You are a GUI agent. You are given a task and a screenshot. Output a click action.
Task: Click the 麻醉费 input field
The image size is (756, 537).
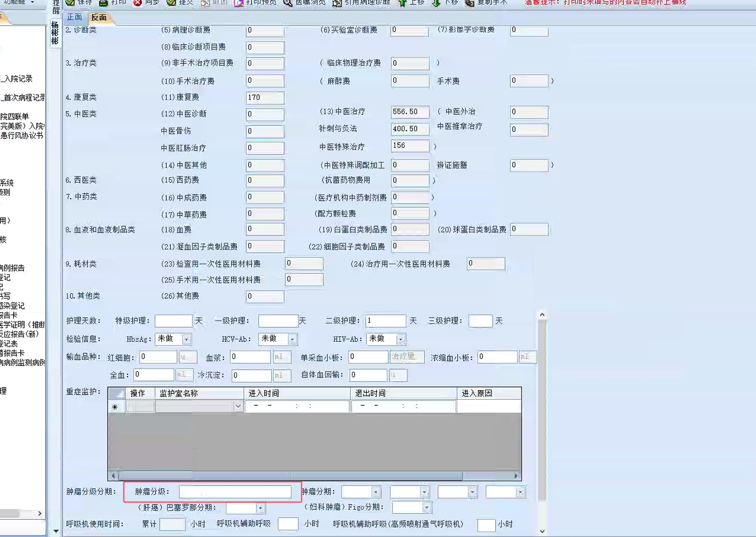tap(410, 81)
